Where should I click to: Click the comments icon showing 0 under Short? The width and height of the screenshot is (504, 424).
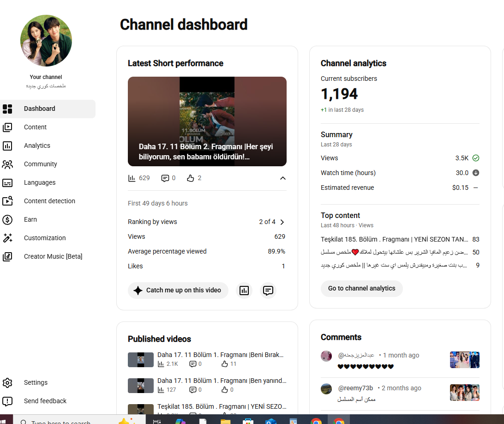coord(165,178)
